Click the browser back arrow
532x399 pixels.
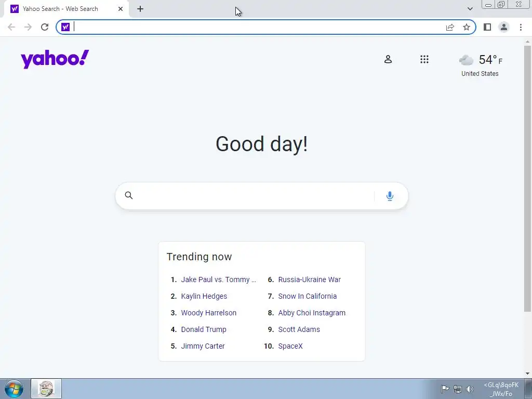coord(11,27)
